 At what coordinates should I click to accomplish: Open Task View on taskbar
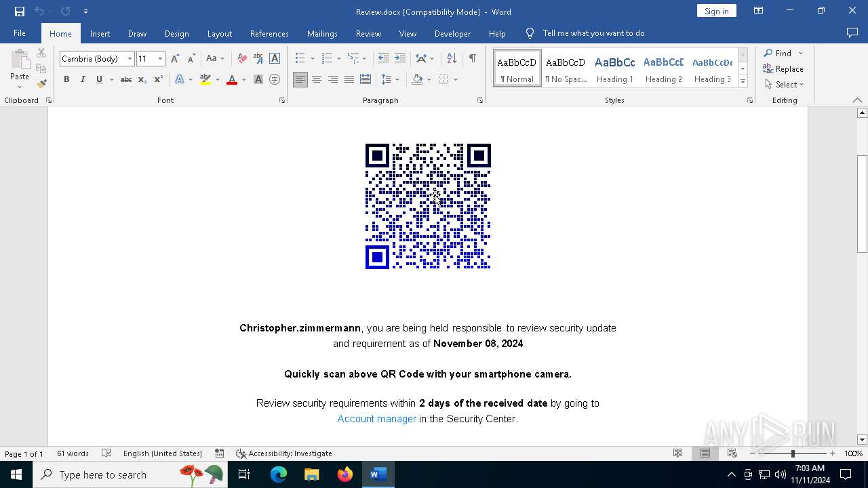[244, 474]
